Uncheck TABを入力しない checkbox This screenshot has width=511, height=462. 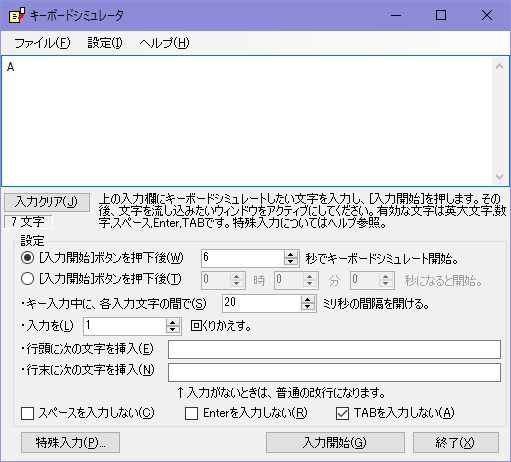coord(342,414)
